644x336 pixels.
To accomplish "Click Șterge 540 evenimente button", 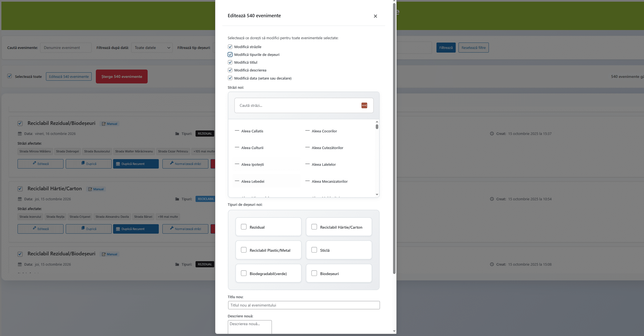I will click(122, 76).
